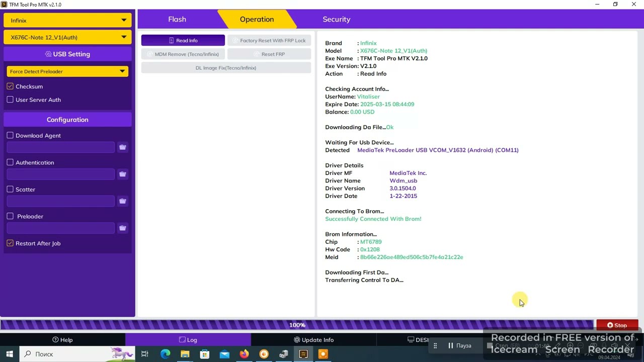Toggle the Restart After Job checkbox

pos(10,243)
